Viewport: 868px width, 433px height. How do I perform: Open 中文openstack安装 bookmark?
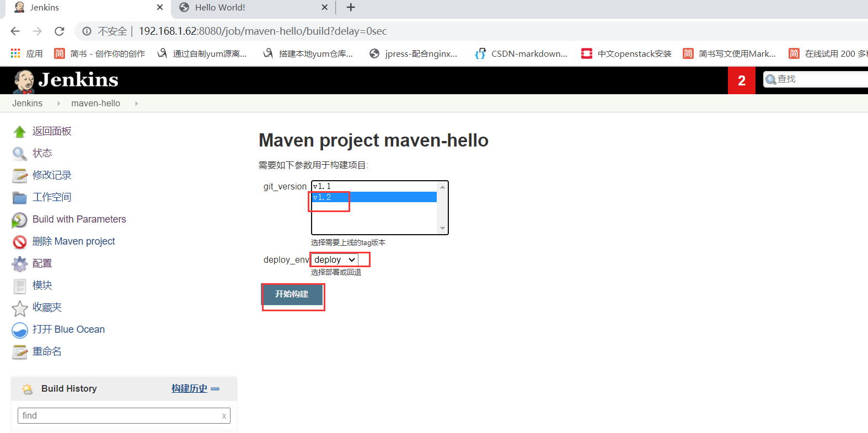click(626, 53)
